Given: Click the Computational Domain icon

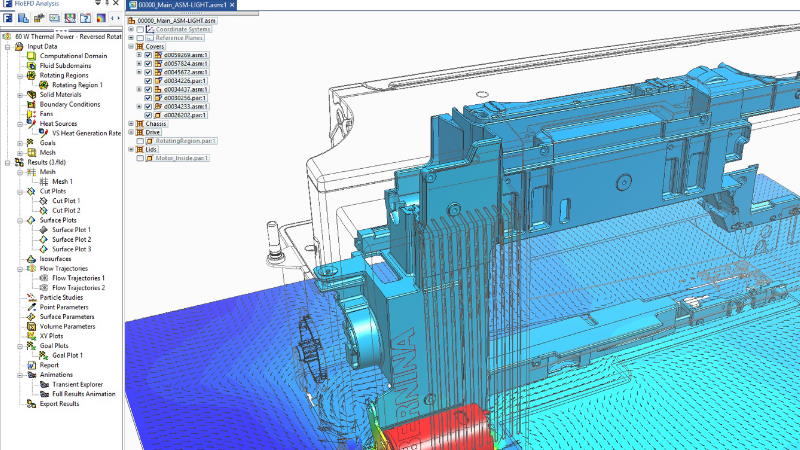Looking at the screenshot, I should pyautogui.click(x=31, y=56).
